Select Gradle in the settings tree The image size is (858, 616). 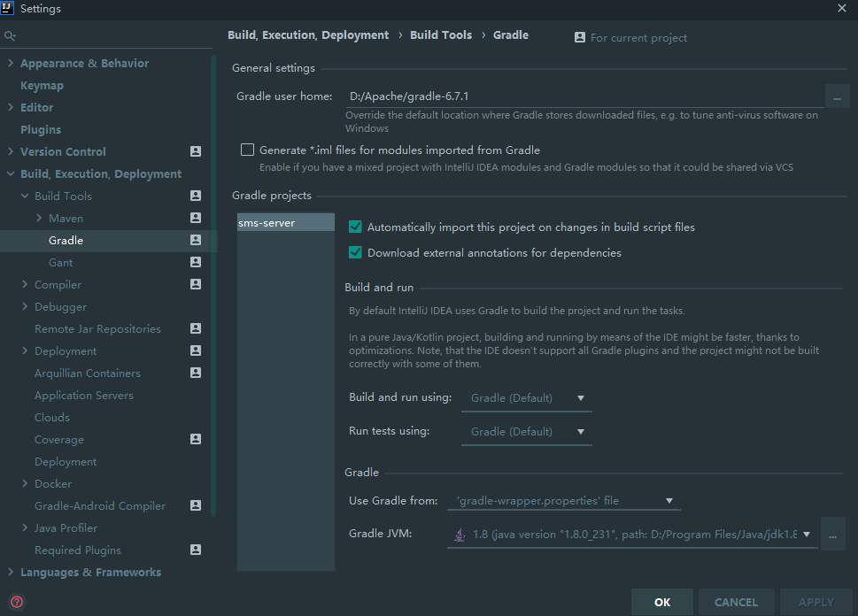(66, 240)
